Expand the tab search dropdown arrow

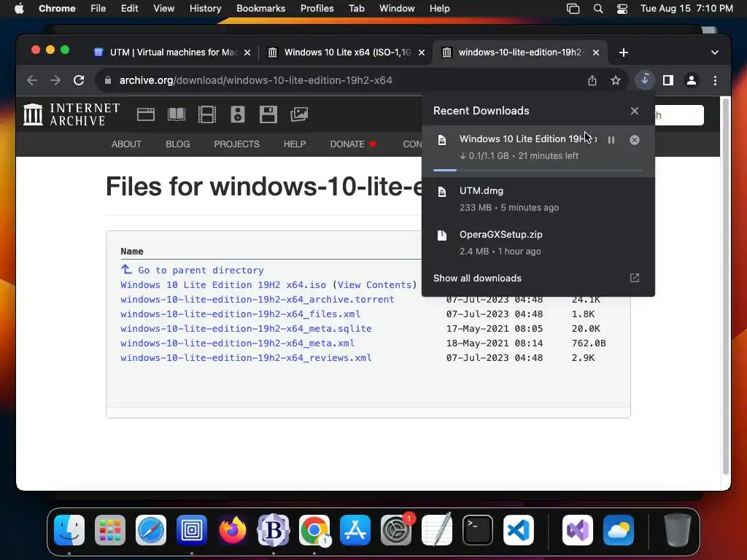click(x=715, y=52)
